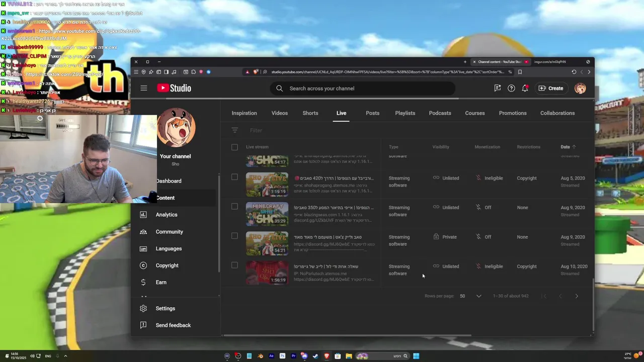This screenshot has height=362, width=644.
Task: Open a new browser tab
Action: 465,62
